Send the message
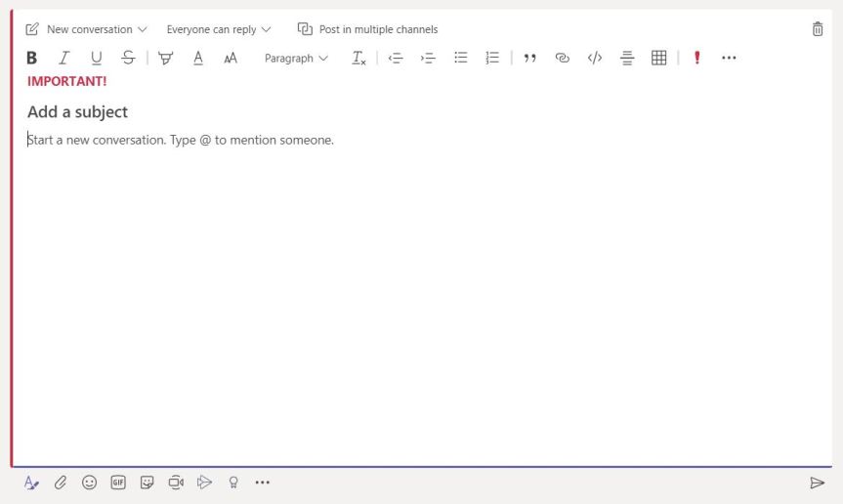 click(x=817, y=483)
